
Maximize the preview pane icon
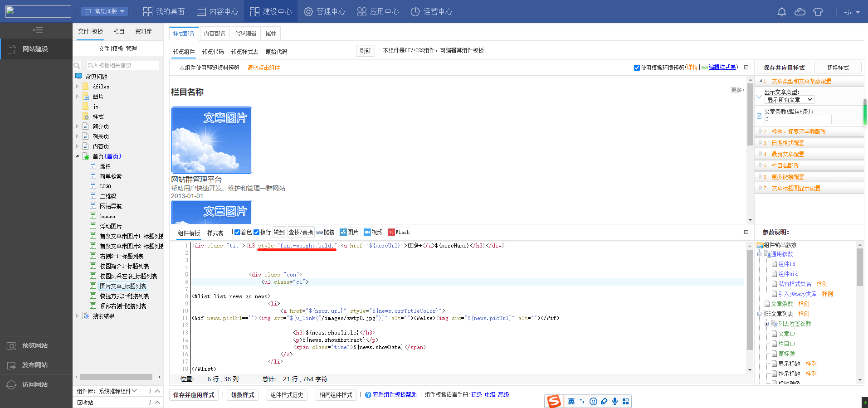[x=746, y=68]
